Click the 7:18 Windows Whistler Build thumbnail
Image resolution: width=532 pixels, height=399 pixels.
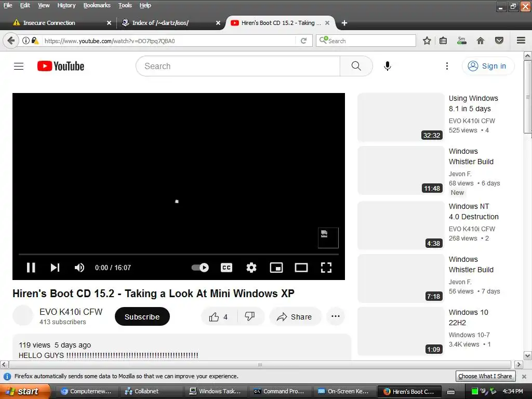401,278
